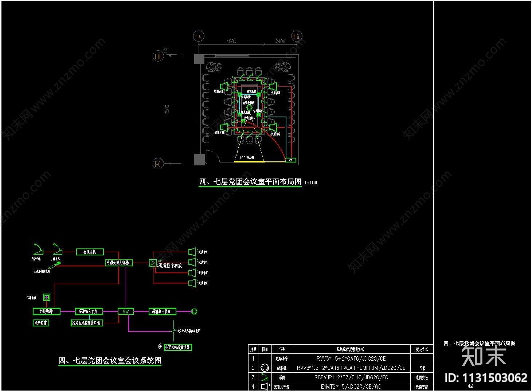The width and height of the screenshot is (532, 392).
Task: Click the RVV3*1.5+2*CAT6/JDG20/CE cell
Action: pyautogui.click(x=351, y=358)
